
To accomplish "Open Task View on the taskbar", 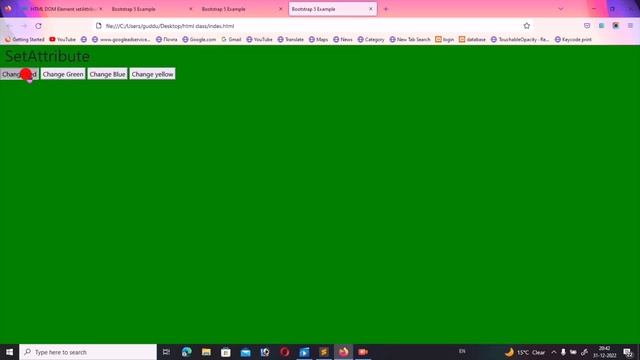I will click(x=166, y=352).
